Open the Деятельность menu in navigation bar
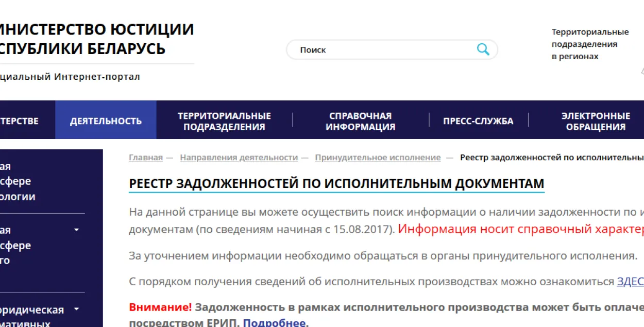This screenshot has height=327, width=644. tap(106, 121)
